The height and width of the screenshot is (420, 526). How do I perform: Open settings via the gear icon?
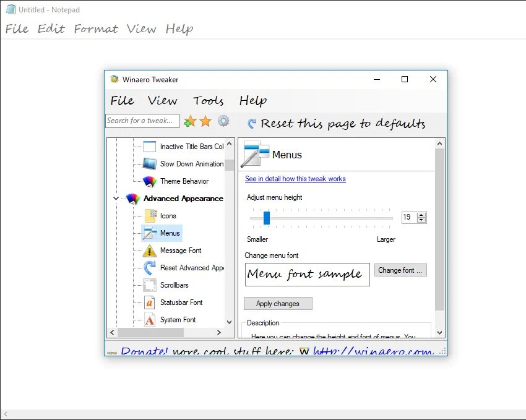[223, 121]
